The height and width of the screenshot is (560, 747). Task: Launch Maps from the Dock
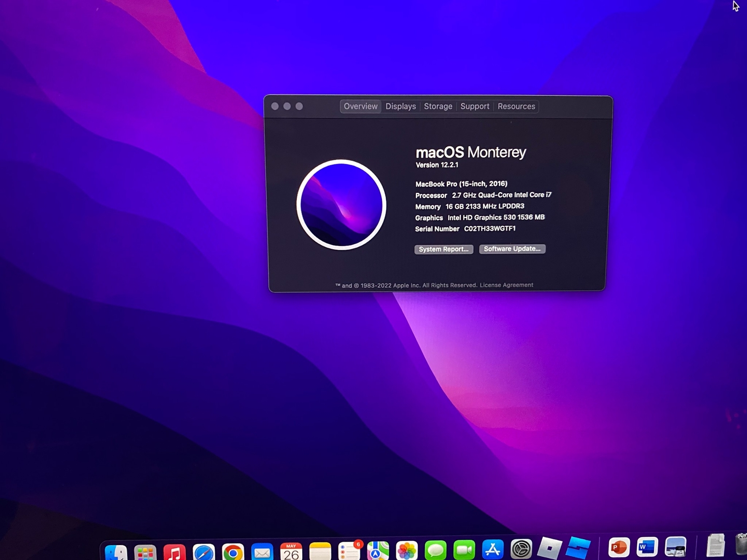(378, 551)
